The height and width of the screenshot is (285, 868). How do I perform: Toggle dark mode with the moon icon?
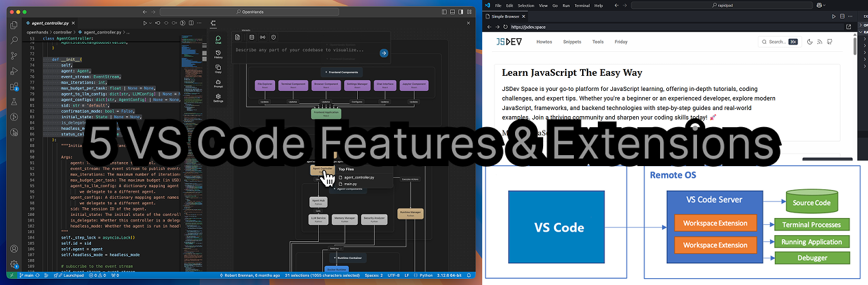pos(810,42)
